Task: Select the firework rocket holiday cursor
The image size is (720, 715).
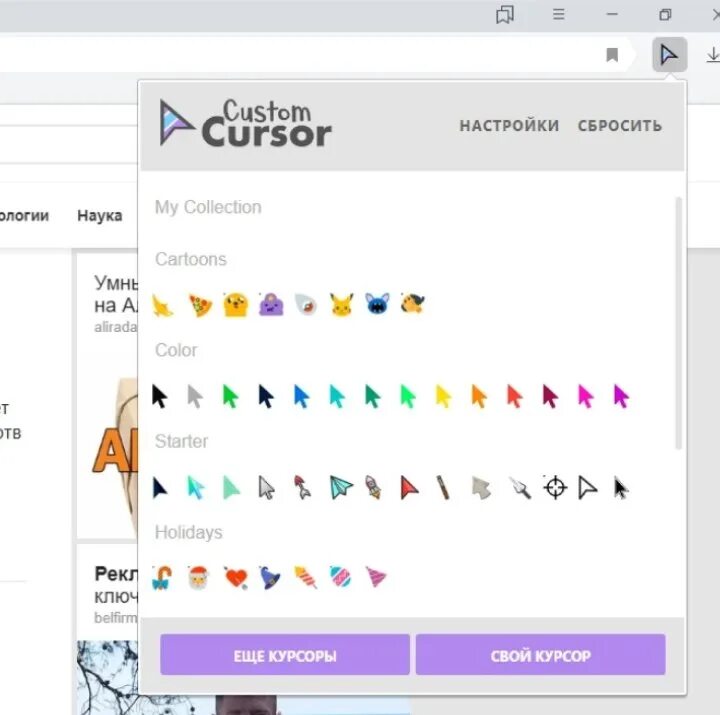Action: coord(306,578)
